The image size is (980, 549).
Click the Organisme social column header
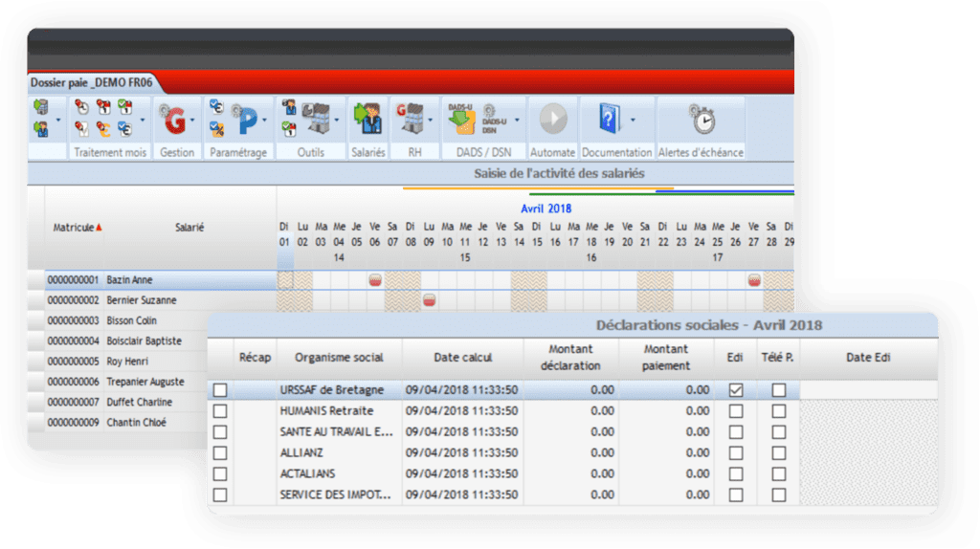(x=339, y=358)
